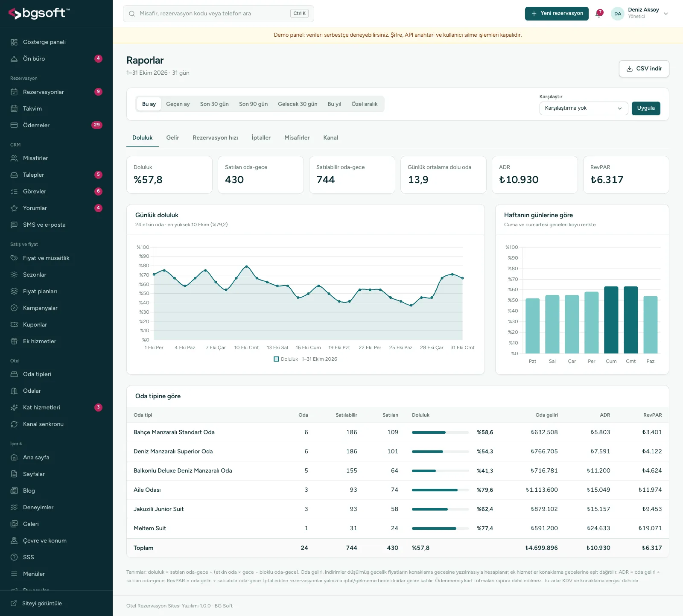Click the Bu yıl period option
683x616 pixels.
tap(334, 104)
